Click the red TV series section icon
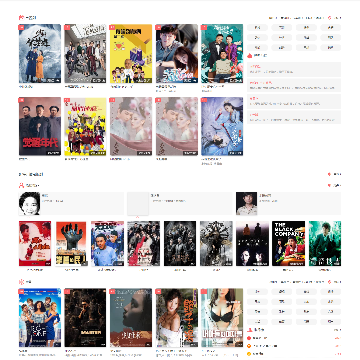Viewport: 360px width, 360px height. (21, 17)
